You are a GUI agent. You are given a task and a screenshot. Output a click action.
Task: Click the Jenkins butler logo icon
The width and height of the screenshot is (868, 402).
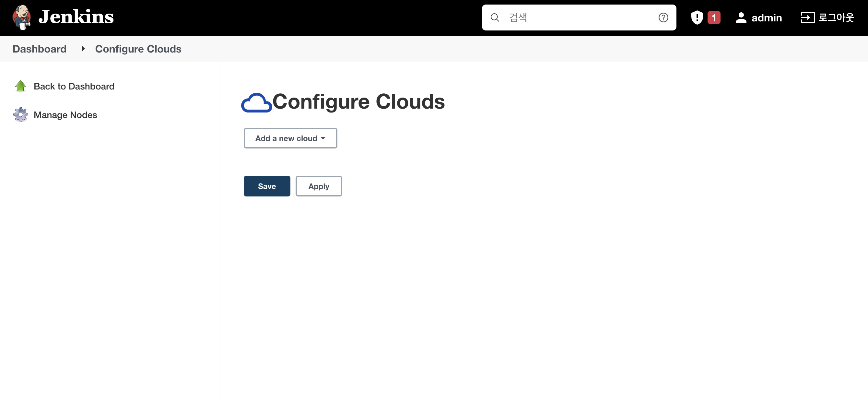pyautogui.click(x=22, y=17)
